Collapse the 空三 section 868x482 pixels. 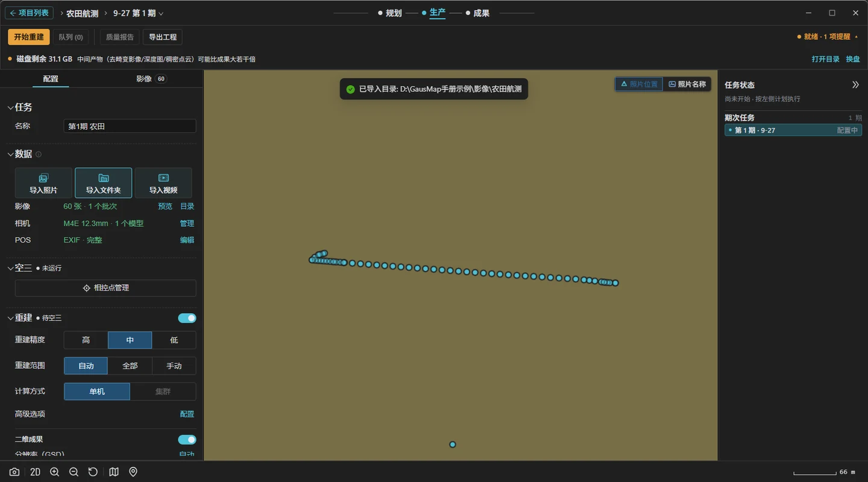point(10,268)
